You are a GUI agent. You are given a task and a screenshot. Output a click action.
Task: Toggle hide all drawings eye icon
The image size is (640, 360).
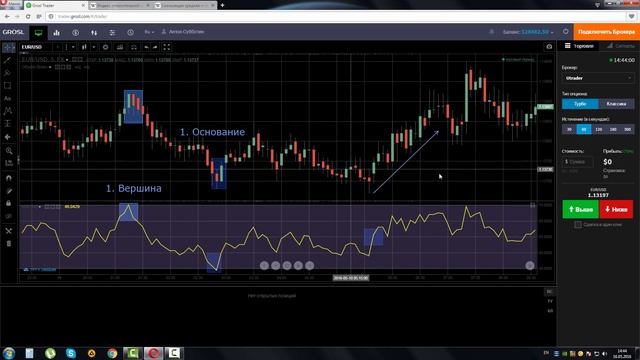9,216
